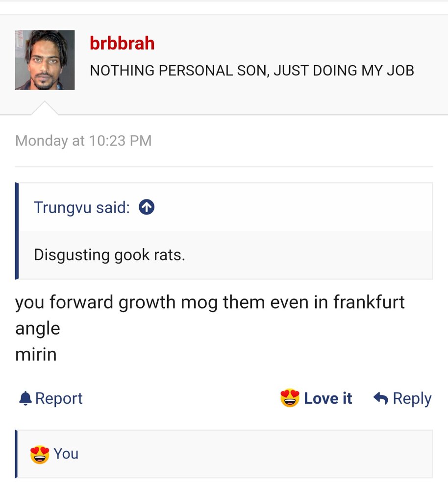
Task: Click the empty area of the reactions summary bar
Action: pyautogui.click(x=255, y=454)
